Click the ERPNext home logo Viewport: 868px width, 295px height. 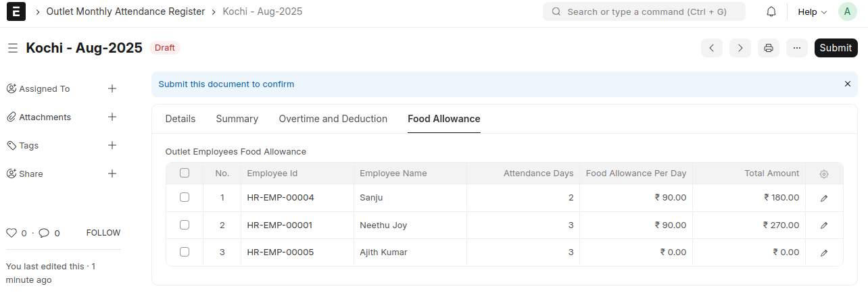(16, 11)
